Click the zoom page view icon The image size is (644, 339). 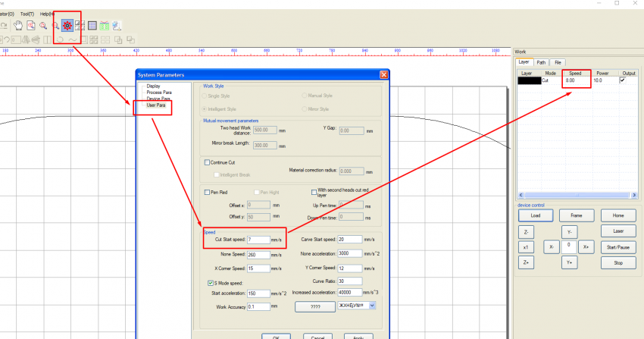30,26
